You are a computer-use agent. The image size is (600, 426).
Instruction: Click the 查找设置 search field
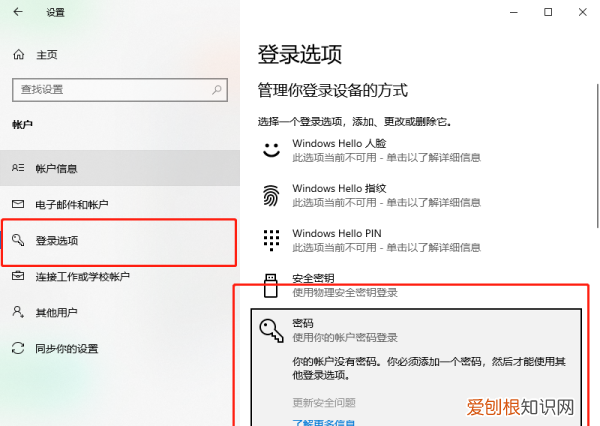120,90
